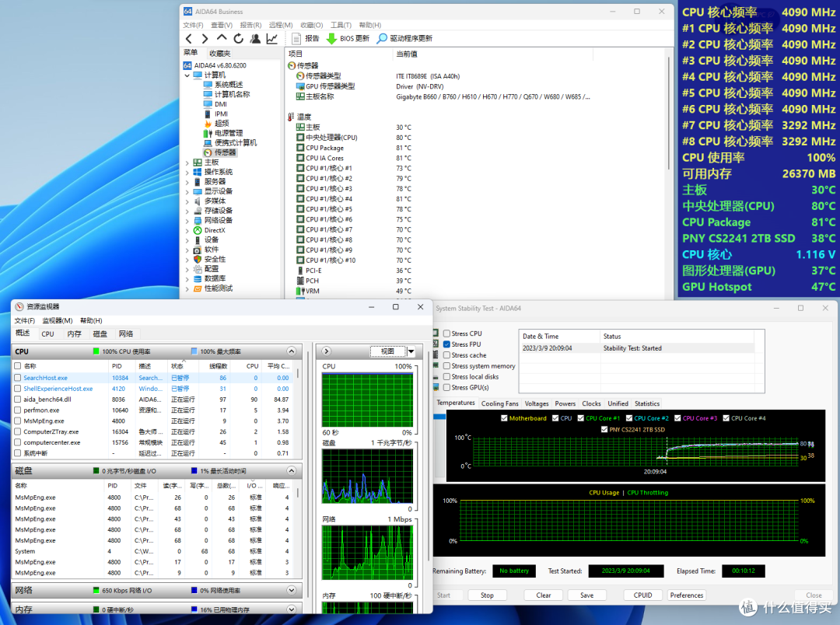Image resolution: width=840 pixels, height=625 pixels.
Task: Select 性能测试 benchmark entry
Action: [212, 288]
